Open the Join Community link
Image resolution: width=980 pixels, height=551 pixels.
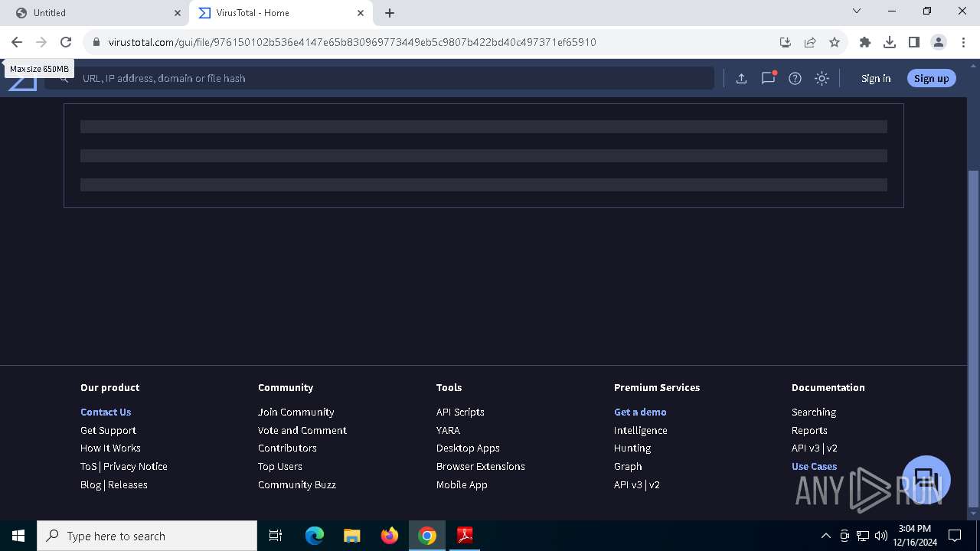point(296,412)
